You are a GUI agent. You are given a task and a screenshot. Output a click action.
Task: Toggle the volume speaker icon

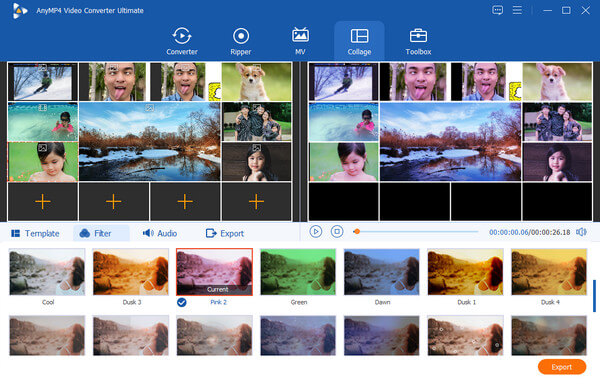click(x=582, y=232)
